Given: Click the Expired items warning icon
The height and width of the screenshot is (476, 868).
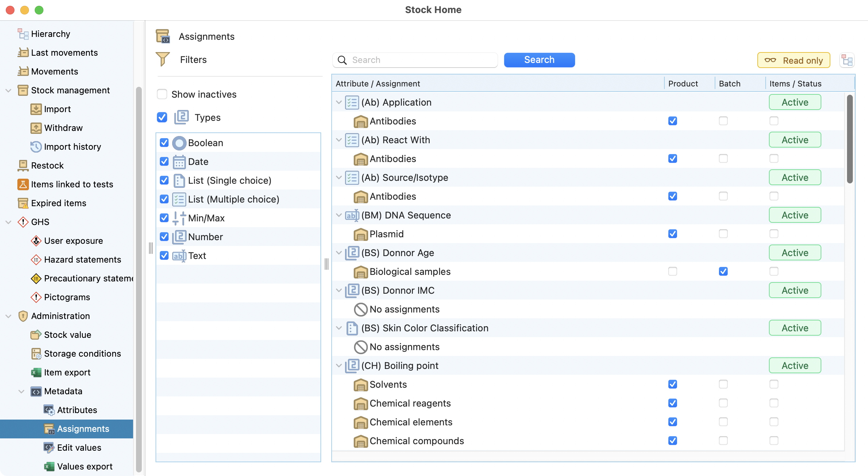Looking at the screenshot, I should coord(23,203).
